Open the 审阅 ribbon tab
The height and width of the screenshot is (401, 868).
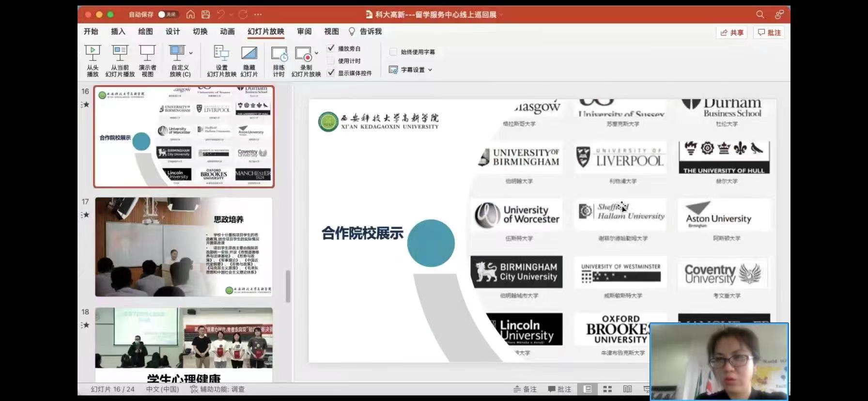click(x=304, y=31)
